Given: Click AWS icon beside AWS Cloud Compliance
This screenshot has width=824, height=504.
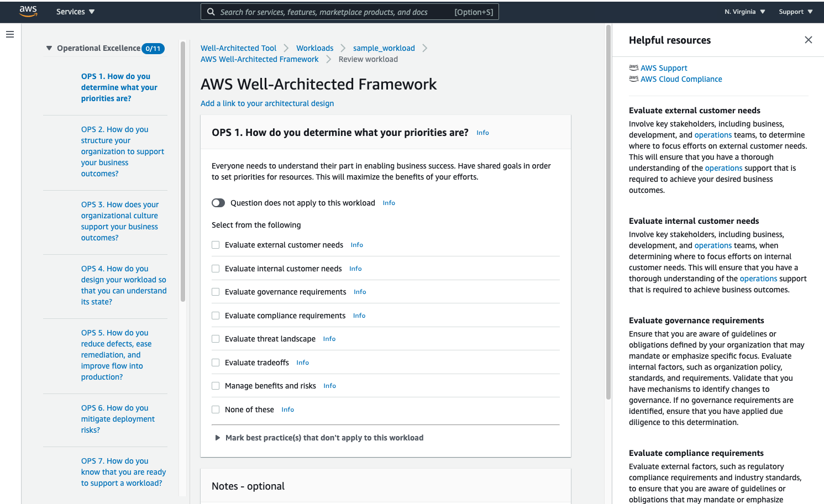Looking at the screenshot, I should (x=634, y=78).
